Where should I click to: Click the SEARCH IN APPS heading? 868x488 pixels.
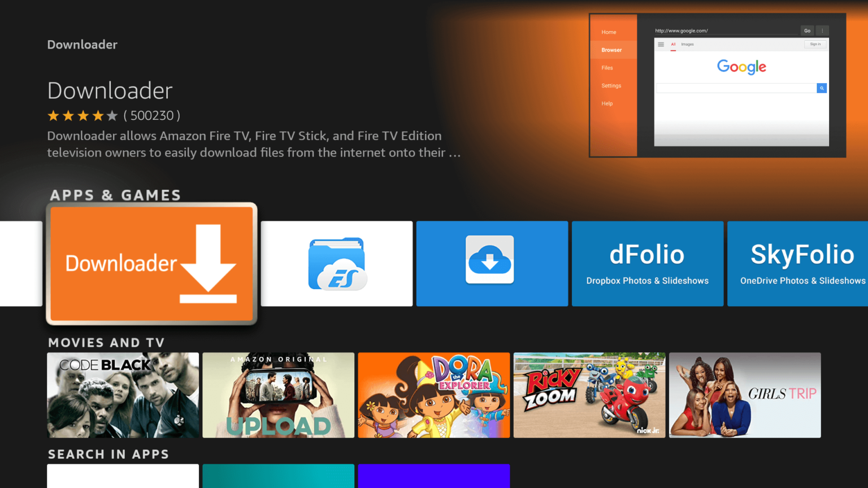[108, 454]
